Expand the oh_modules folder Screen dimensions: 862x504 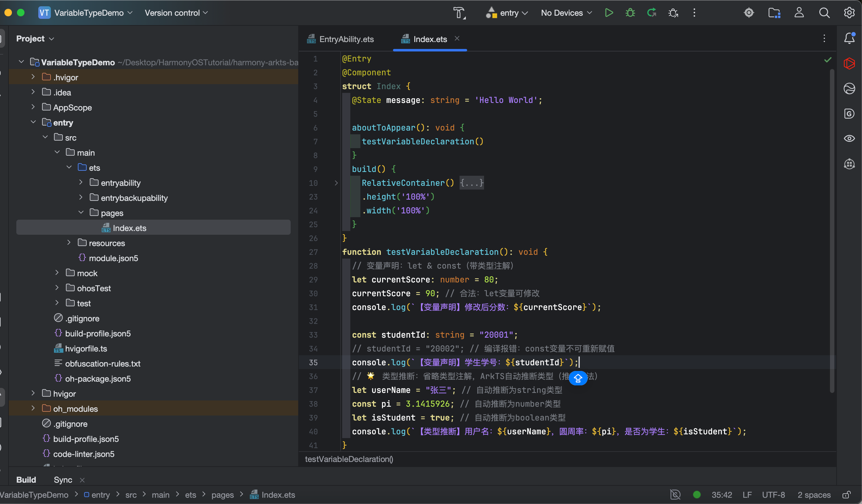pyautogui.click(x=33, y=408)
